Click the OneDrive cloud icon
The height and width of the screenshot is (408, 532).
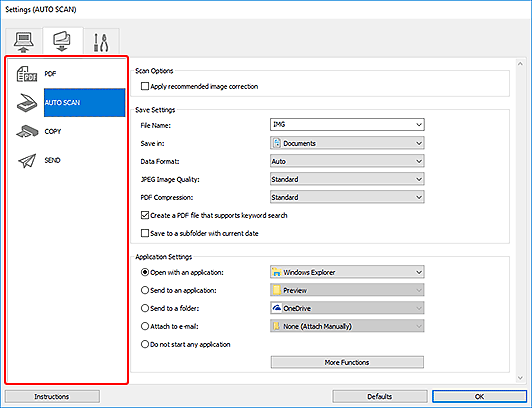pyautogui.click(x=277, y=308)
